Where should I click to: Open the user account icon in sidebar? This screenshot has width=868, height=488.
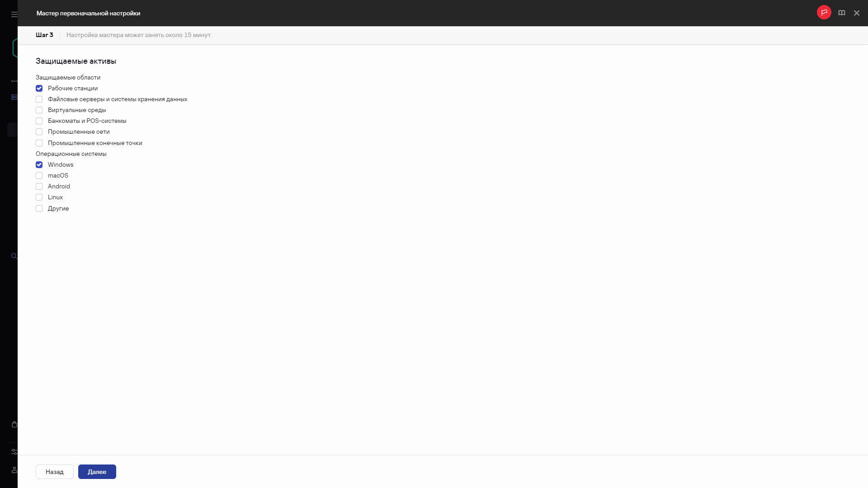point(14,470)
